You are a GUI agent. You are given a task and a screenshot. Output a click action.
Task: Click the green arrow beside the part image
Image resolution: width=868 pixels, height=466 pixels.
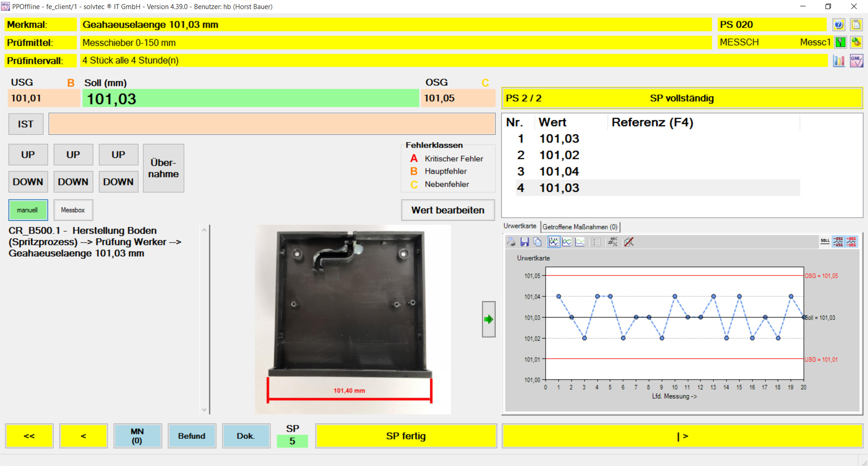pos(488,319)
